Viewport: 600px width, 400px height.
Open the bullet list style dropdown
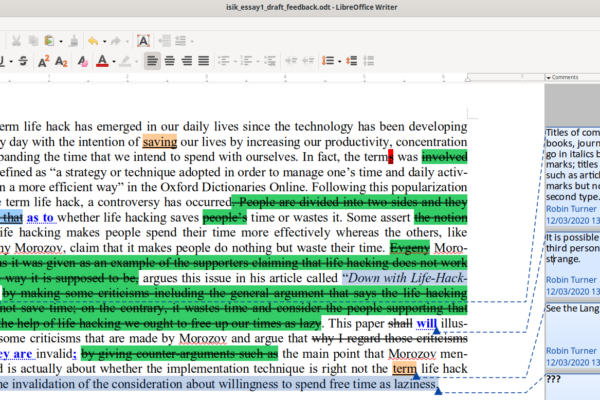pos(235,61)
